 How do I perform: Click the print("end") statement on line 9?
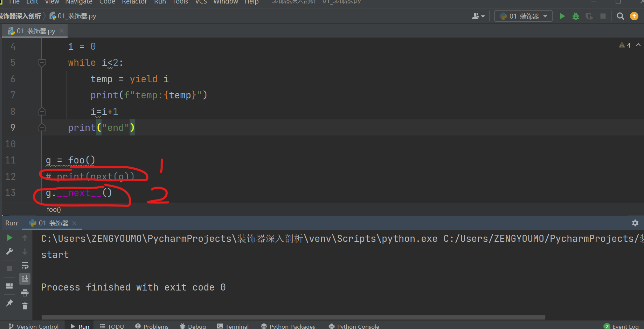tap(101, 128)
